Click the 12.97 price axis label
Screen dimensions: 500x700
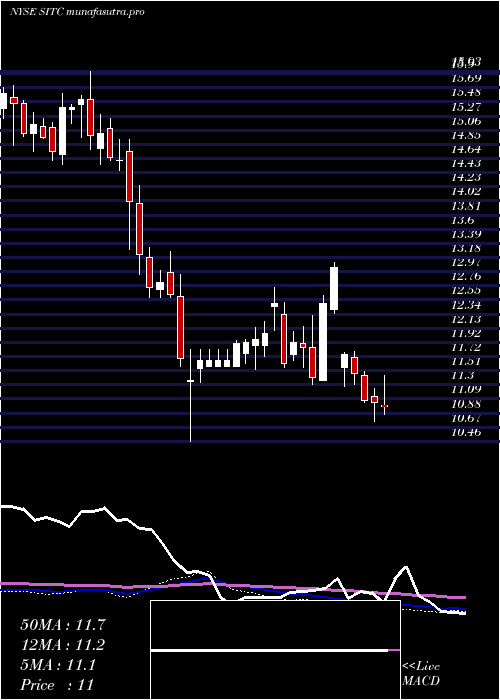[x=466, y=262]
